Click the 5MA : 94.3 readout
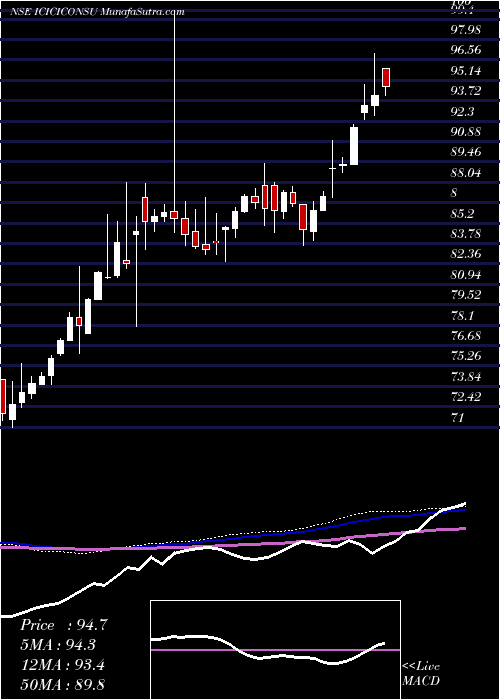 coord(58,645)
